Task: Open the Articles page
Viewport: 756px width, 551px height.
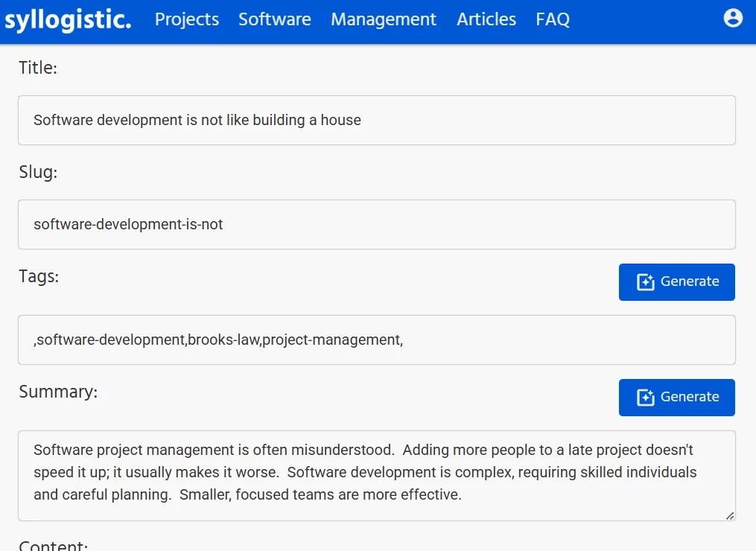Action: click(x=486, y=19)
